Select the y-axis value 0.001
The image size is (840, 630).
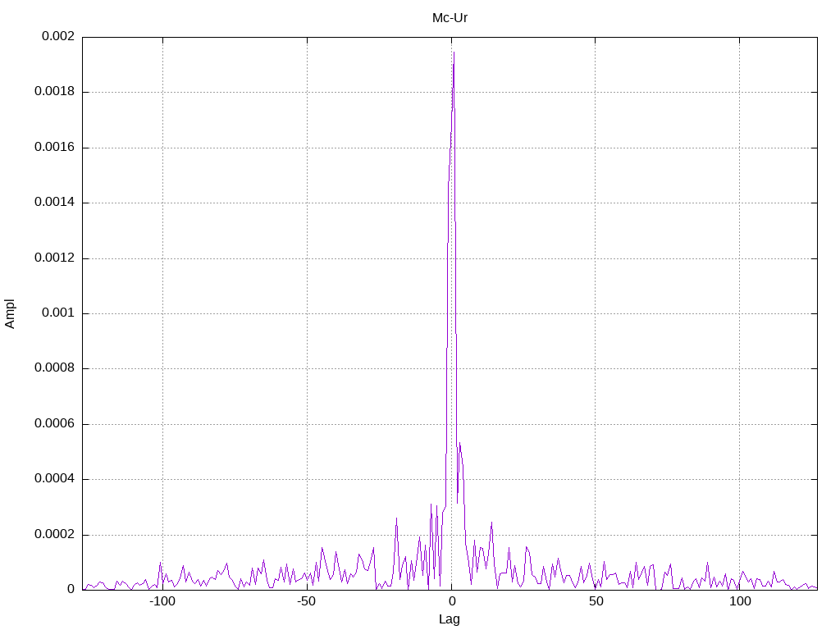tap(58, 313)
